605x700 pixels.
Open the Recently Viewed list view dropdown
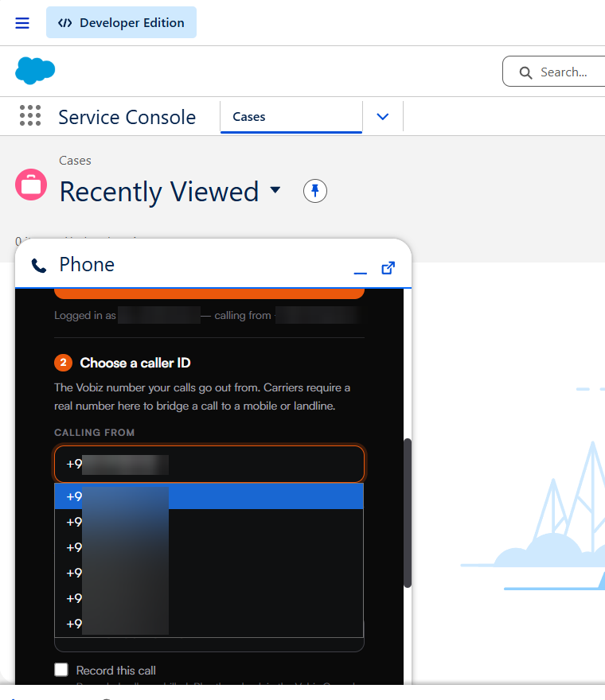coord(275,190)
